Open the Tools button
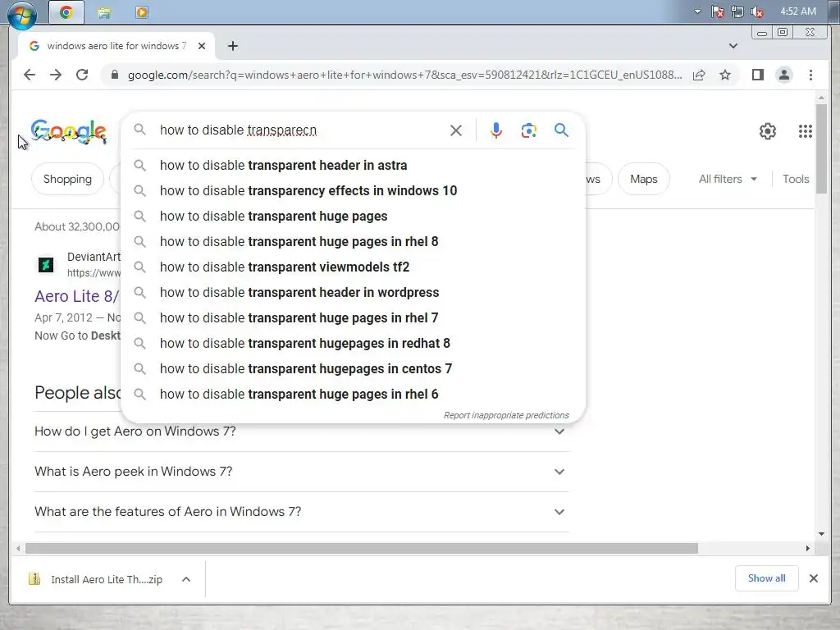Viewport: 840px width, 630px height. 796,179
